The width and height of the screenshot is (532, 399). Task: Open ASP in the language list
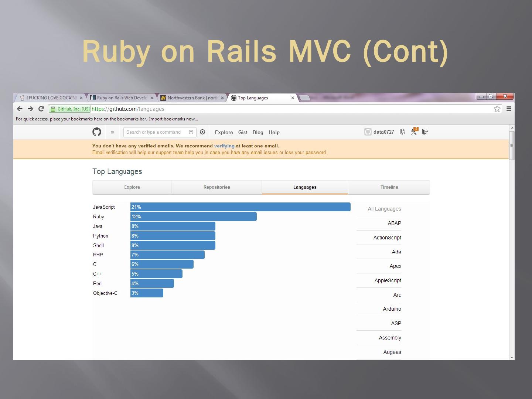coord(396,323)
